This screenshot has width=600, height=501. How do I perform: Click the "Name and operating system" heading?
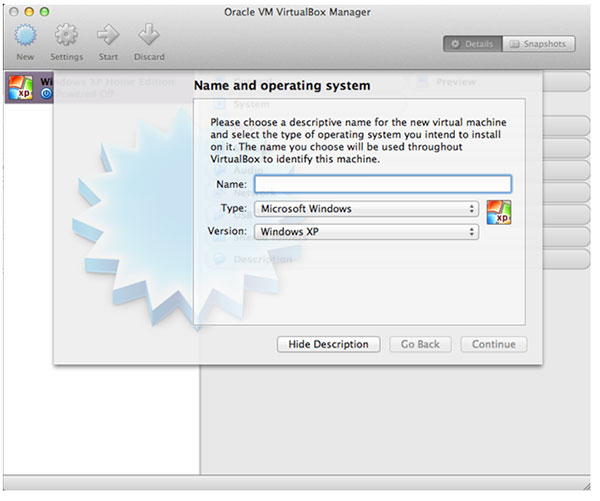pos(282,86)
